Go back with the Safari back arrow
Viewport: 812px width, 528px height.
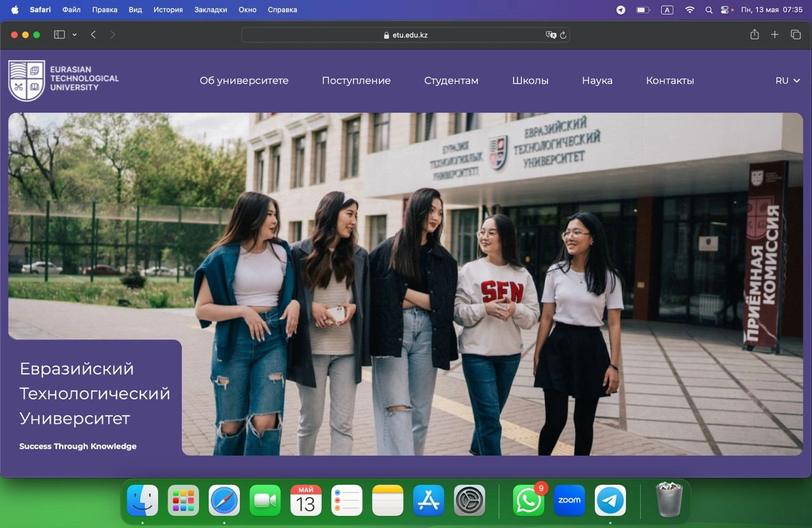[93, 35]
